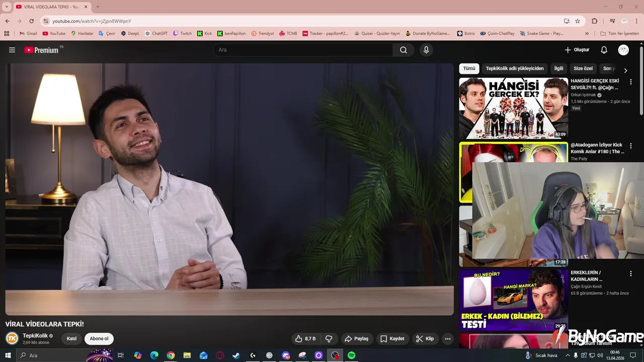This screenshot has width=644, height=362.
Task: Dislike the video with thumbs down
Action: click(329, 339)
